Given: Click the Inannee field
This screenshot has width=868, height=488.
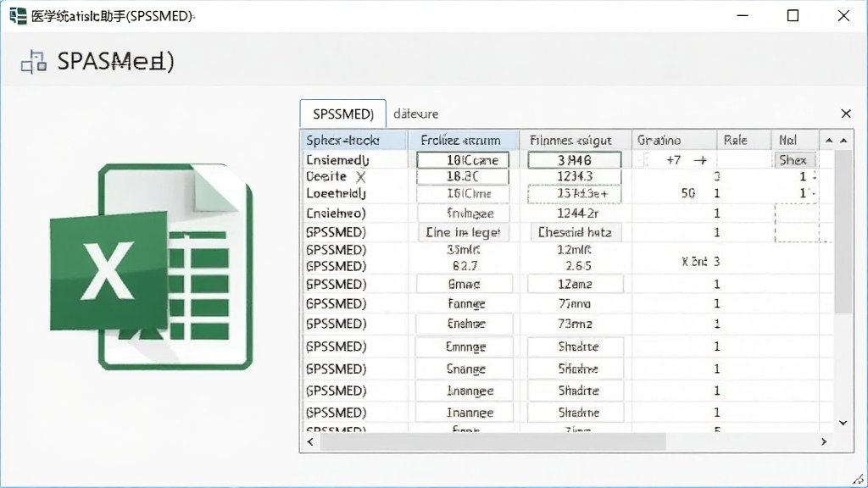Looking at the screenshot, I should (464, 413).
